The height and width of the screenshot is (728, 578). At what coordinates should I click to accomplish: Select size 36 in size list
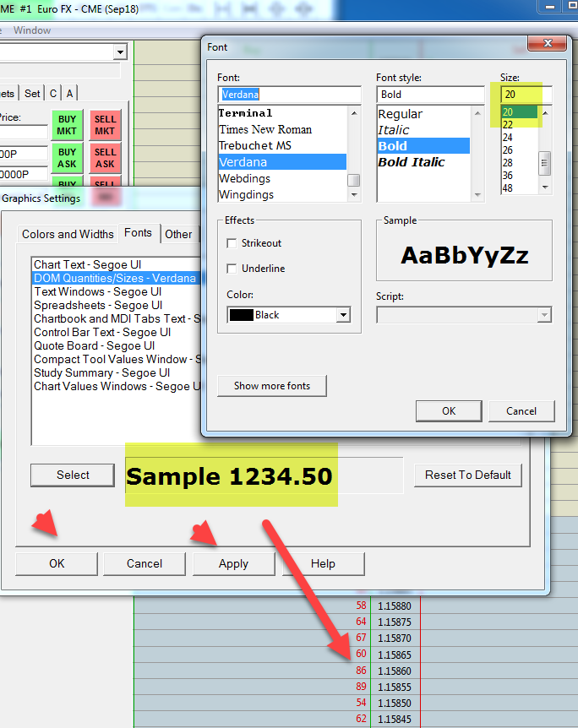[x=519, y=176]
